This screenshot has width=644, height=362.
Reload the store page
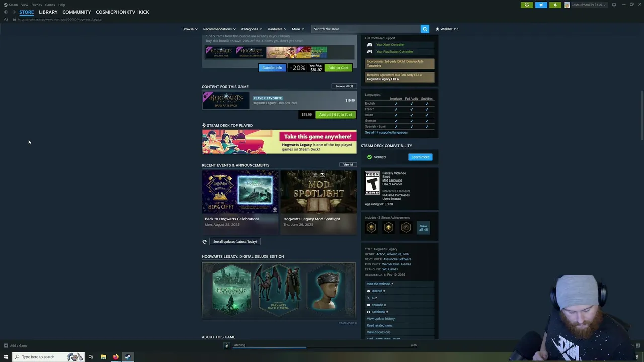pyautogui.click(x=6, y=19)
